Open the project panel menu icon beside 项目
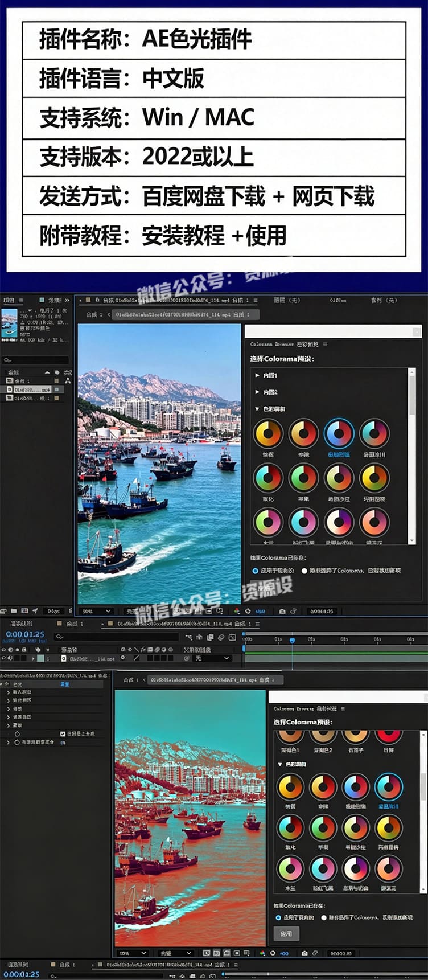428x980 pixels. pyautogui.click(x=21, y=300)
